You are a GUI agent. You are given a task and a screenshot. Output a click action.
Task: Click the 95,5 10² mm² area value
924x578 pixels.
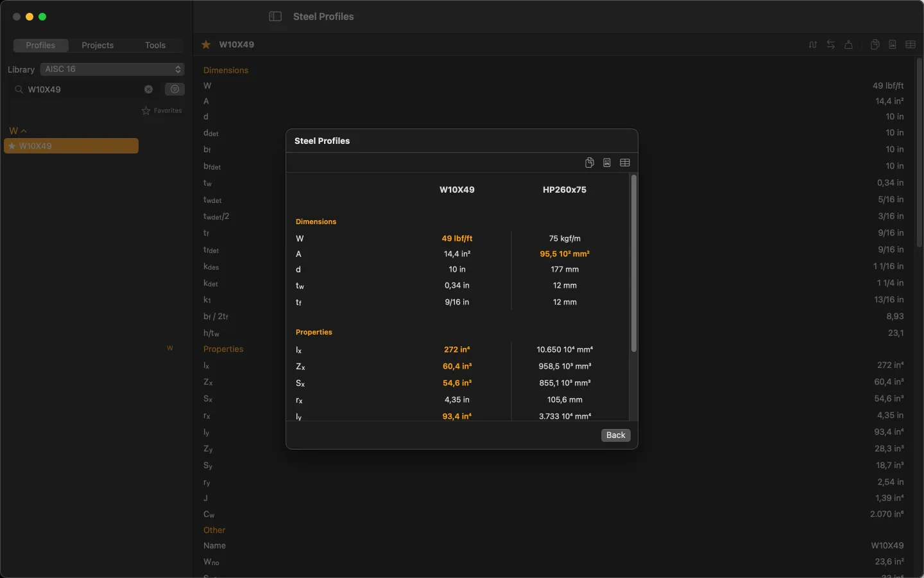pos(565,254)
